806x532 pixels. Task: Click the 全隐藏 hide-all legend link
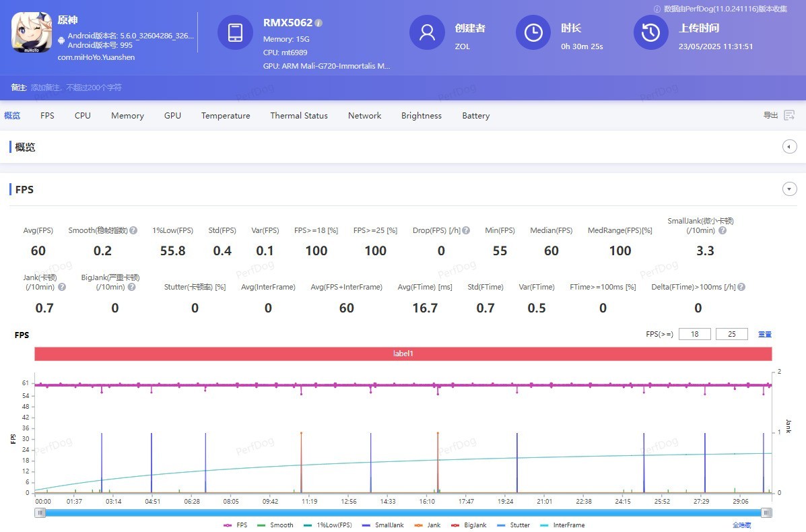(x=741, y=525)
